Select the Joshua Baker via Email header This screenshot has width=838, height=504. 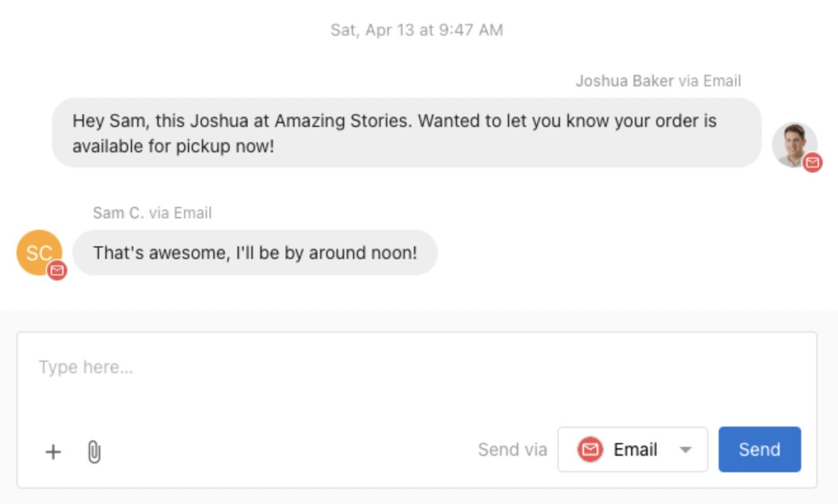pos(658,81)
